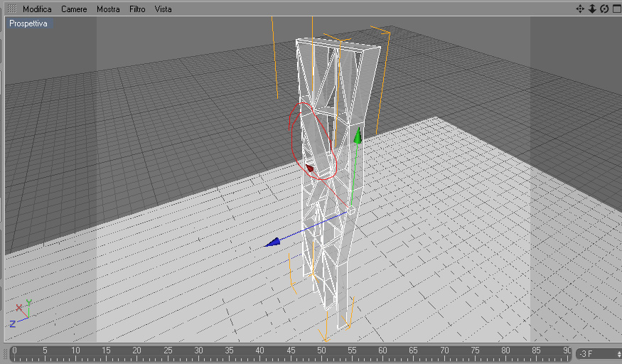622x364 pixels.
Task: Grab the dotted grip handle beside Modifica
Action: point(12,9)
